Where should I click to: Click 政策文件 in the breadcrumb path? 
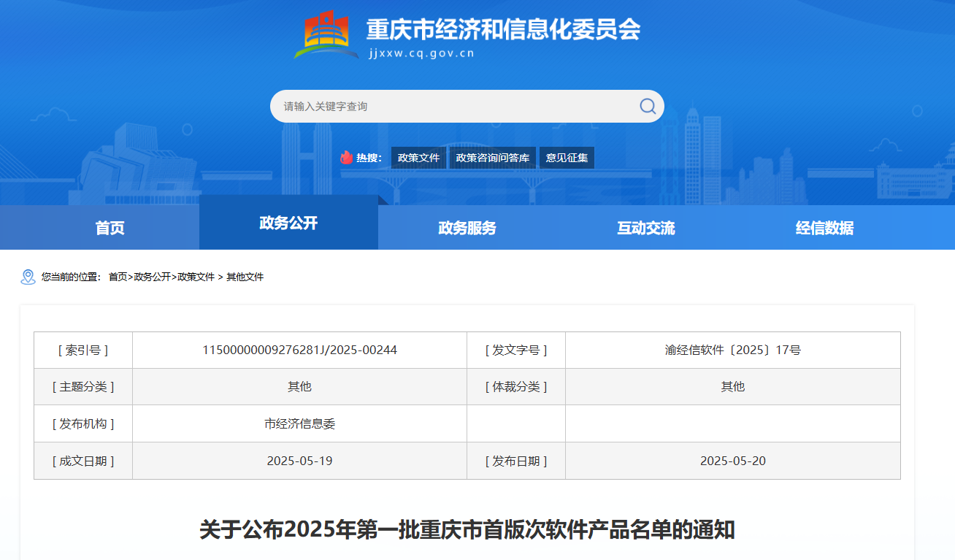(x=196, y=277)
